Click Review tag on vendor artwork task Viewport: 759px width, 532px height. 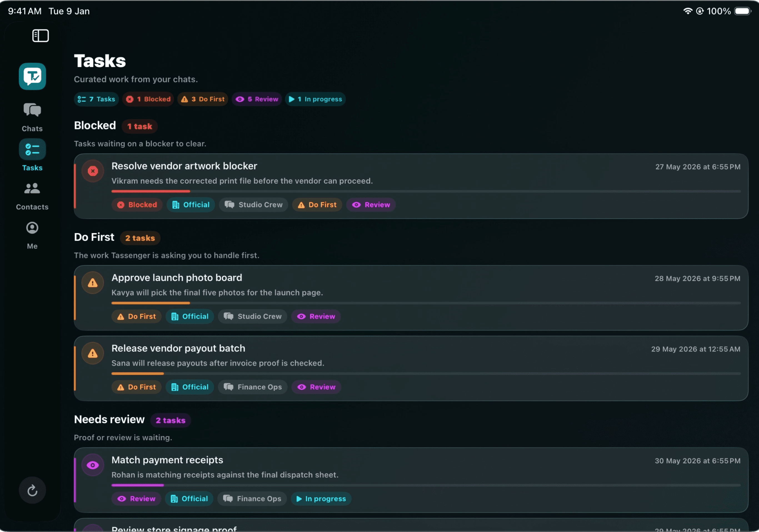click(371, 205)
